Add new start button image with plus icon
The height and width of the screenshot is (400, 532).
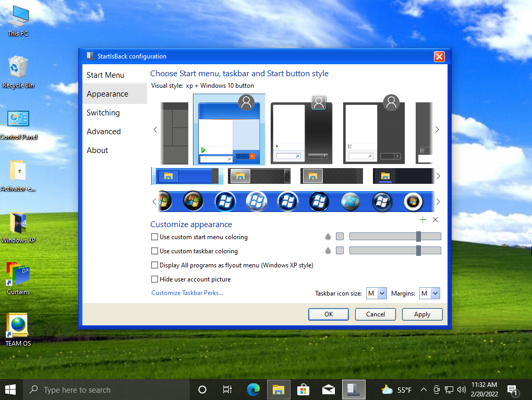[422, 220]
